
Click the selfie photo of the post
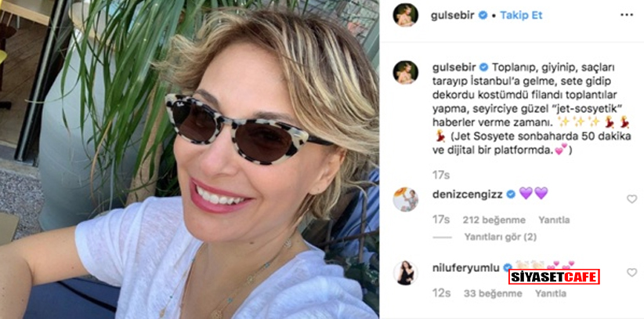click(x=190, y=160)
